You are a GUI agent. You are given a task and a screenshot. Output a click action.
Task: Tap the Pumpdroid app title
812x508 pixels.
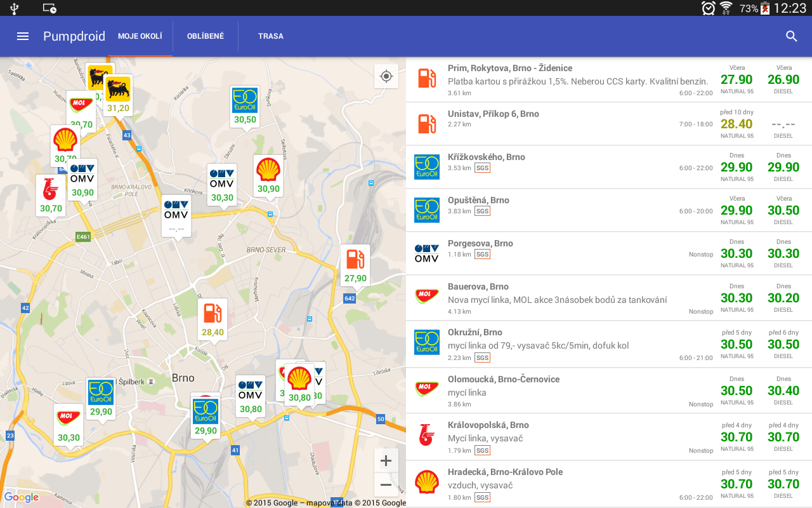(x=74, y=36)
